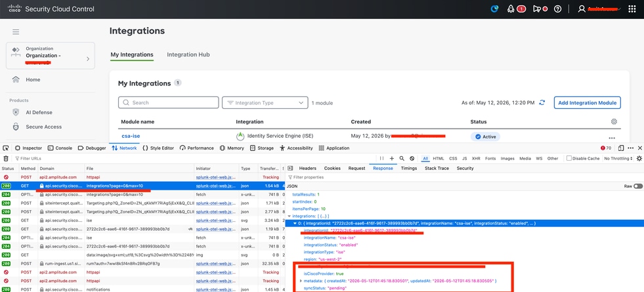The height and width of the screenshot is (292, 644).
Task: Toggle the Raw JSON switch
Action: (x=638, y=186)
